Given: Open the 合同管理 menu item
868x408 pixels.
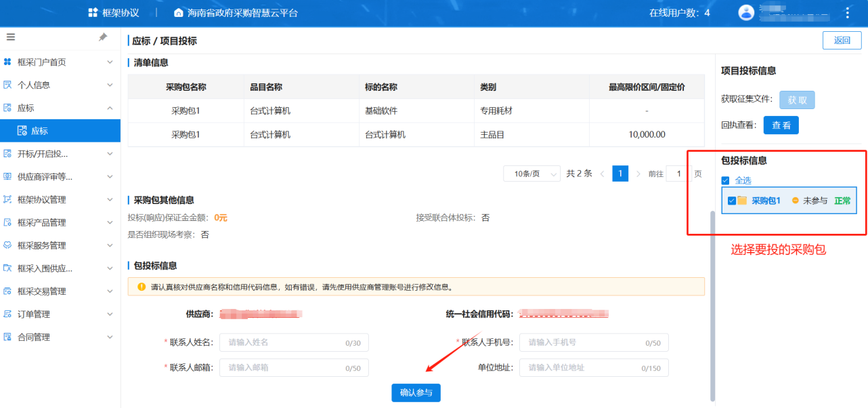Looking at the screenshot, I should tap(60, 337).
